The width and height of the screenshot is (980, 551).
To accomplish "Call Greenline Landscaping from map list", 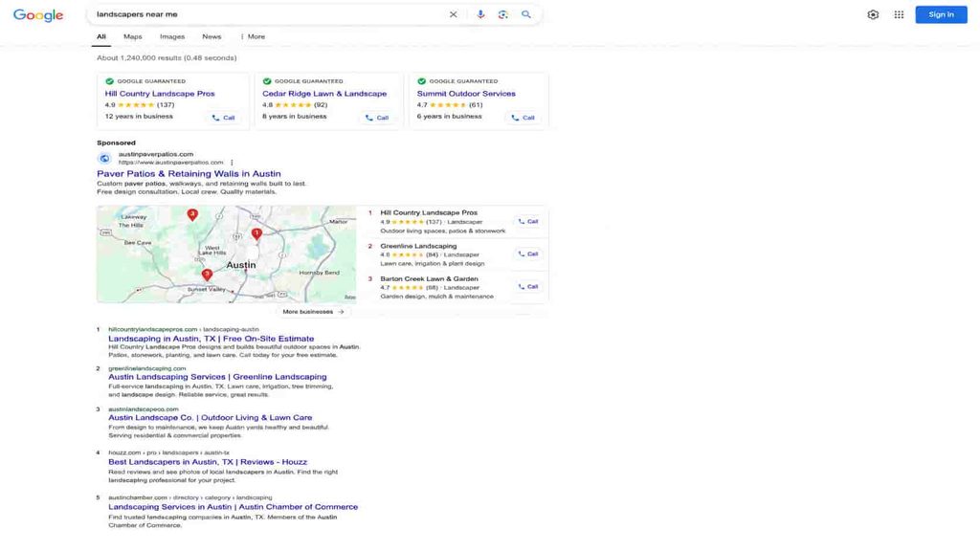I will [x=528, y=254].
